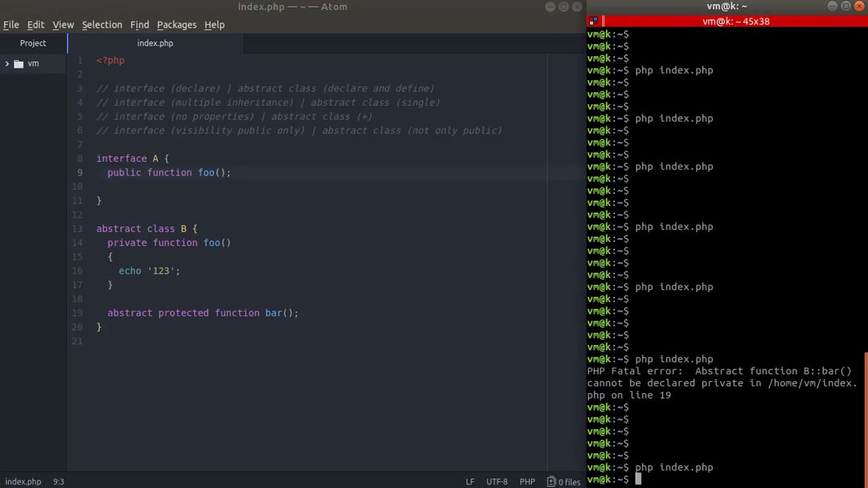Change the PHP grammar selector
The width and height of the screenshot is (868, 488).
527,482
